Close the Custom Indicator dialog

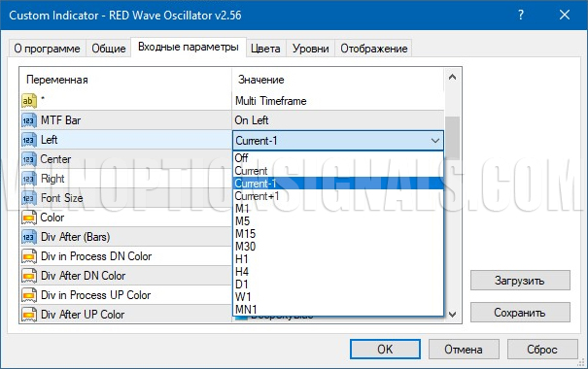(565, 15)
